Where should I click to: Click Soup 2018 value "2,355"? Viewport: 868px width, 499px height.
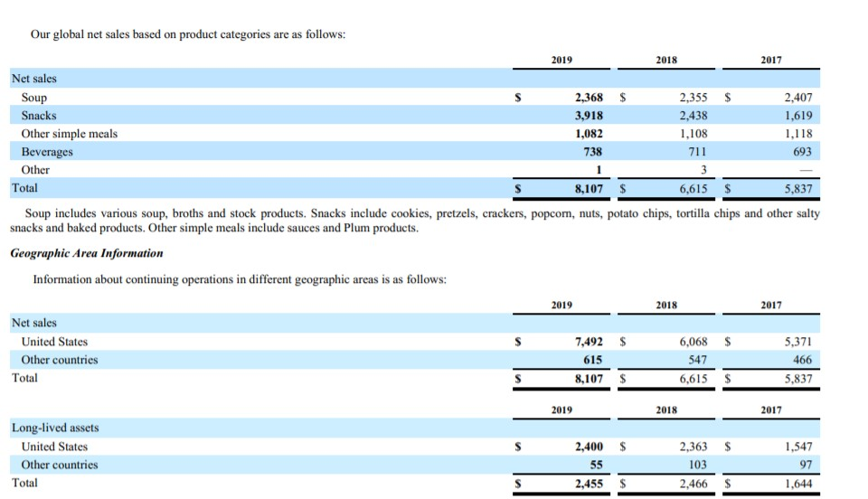(693, 98)
